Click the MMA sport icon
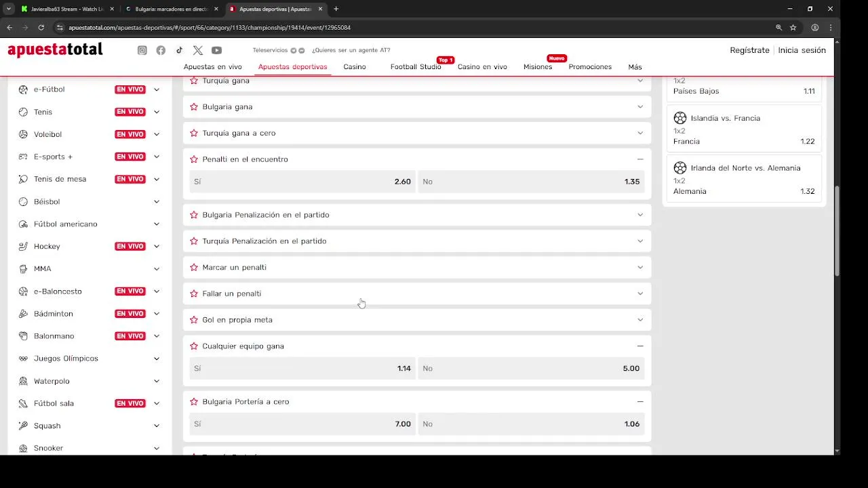The image size is (868, 488). pyautogui.click(x=23, y=268)
